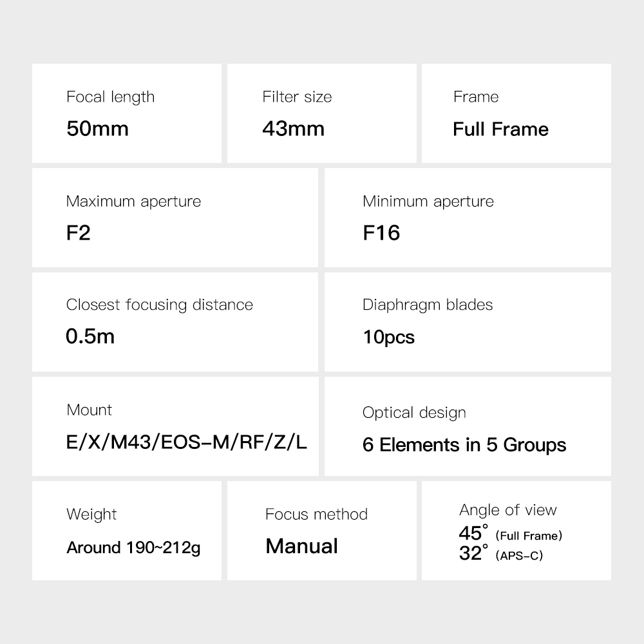The image size is (644, 644).
Task: Select the 50mm focal length value
Action: [x=97, y=129]
